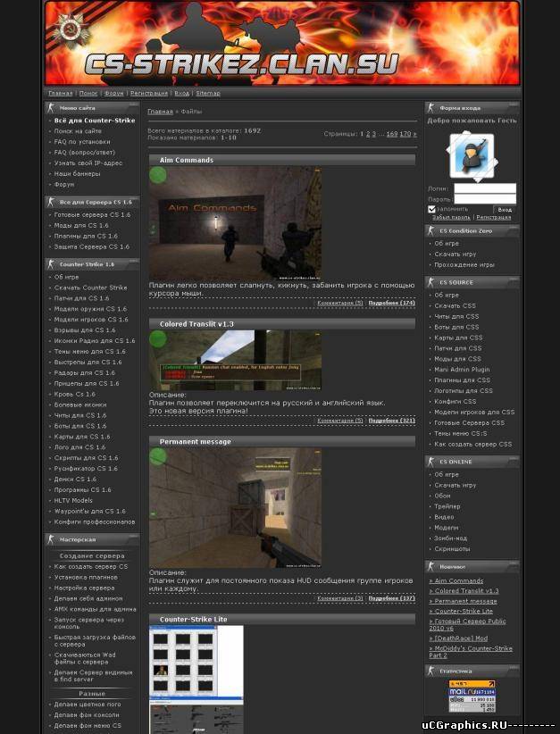
Task: Click the medal emblem in the site banner
Action: pos(71,30)
